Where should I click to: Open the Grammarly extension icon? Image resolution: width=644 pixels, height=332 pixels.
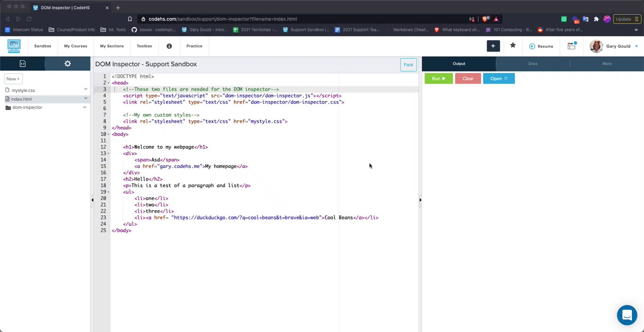(x=564, y=19)
